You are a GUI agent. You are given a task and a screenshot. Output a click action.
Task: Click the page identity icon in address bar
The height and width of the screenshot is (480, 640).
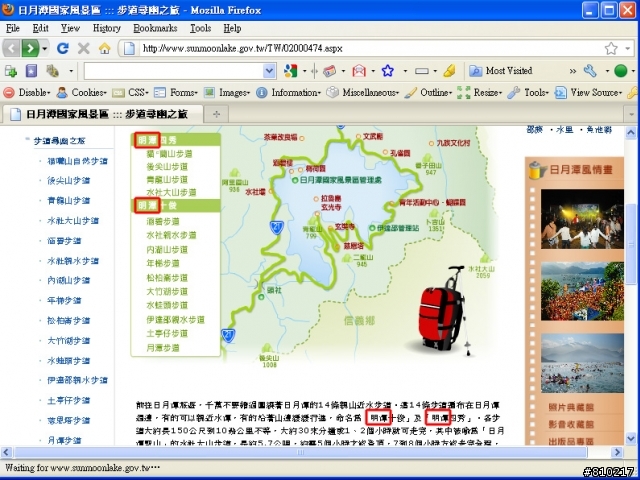(129, 49)
